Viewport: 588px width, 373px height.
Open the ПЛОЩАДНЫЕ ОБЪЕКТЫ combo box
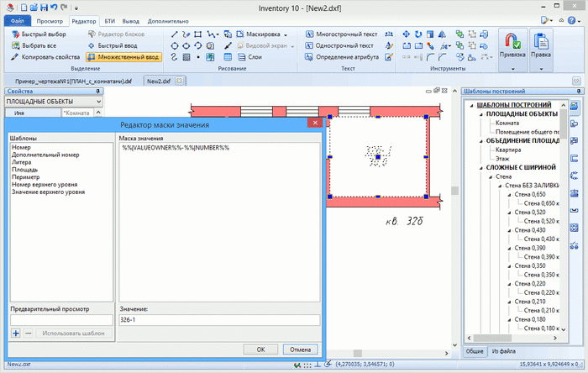pyautogui.click(x=53, y=101)
